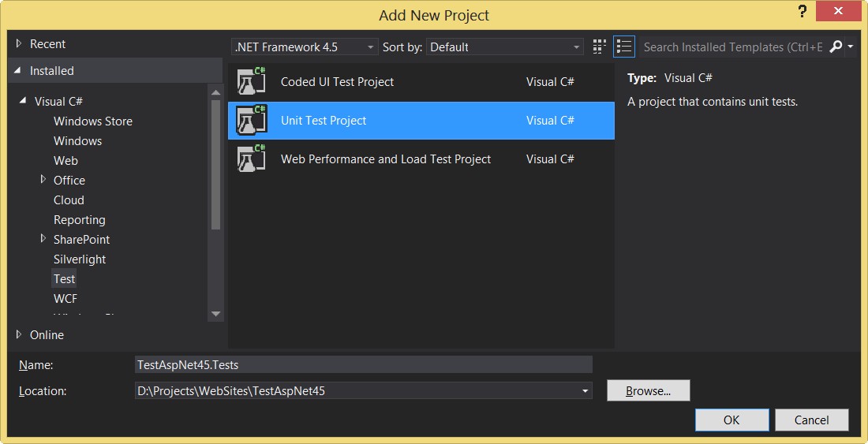The image size is (868, 444).
Task: Select the Test category
Action: (64, 279)
